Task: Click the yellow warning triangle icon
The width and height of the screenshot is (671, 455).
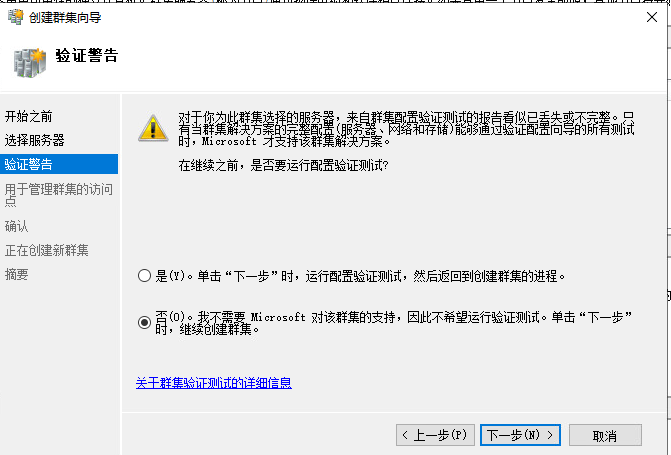Action: coord(153,128)
